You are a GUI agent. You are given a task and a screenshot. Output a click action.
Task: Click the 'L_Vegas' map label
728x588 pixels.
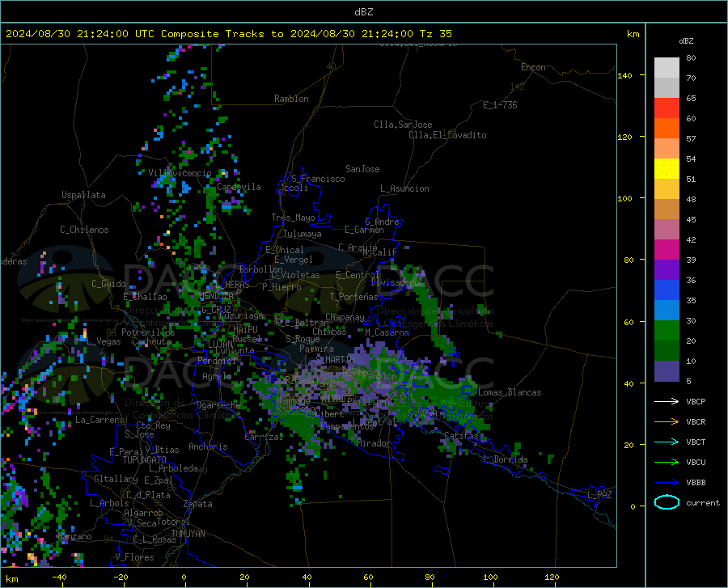click(x=104, y=341)
